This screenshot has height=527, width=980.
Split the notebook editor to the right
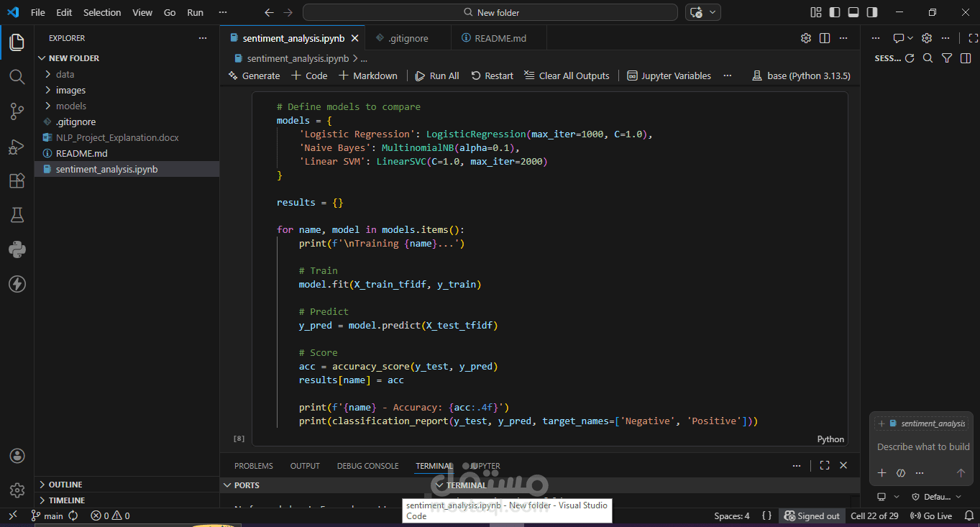[x=825, y=38]
